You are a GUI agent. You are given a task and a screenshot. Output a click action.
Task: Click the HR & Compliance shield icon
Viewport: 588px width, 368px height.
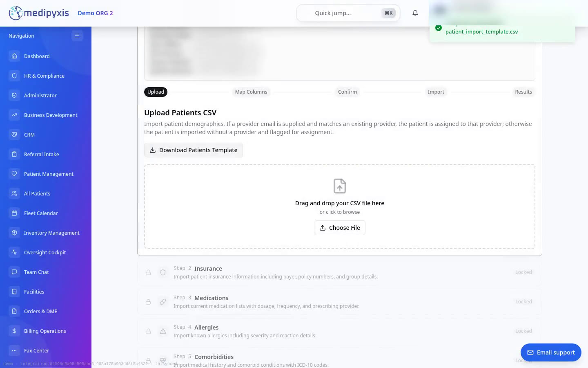14,76
